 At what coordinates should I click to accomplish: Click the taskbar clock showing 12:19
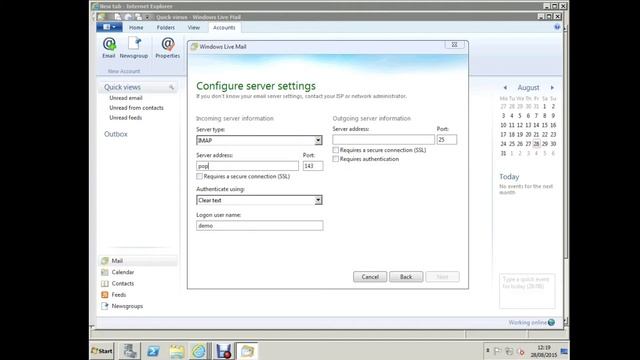(x=544, y=351)
